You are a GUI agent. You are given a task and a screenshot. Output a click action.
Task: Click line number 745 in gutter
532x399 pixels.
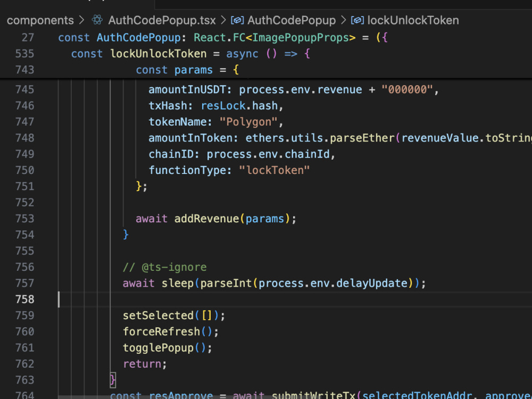25,89
